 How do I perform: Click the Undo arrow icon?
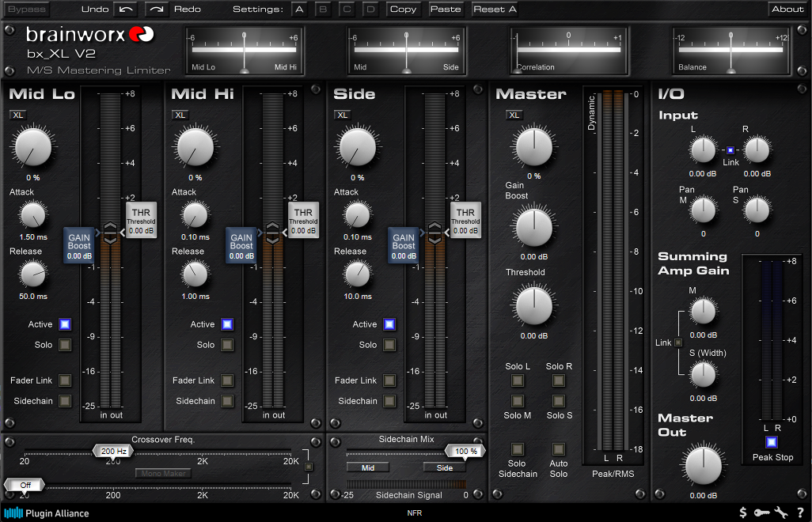(x=127, y=9)
